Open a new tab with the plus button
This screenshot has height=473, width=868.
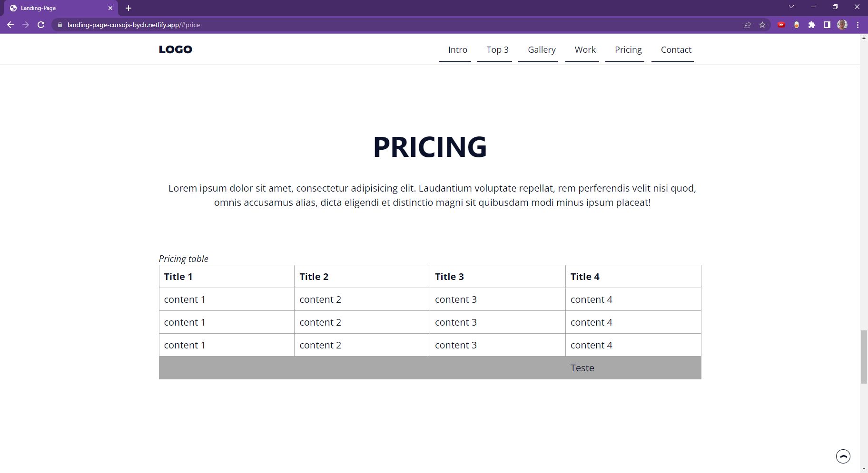[128, 8]
